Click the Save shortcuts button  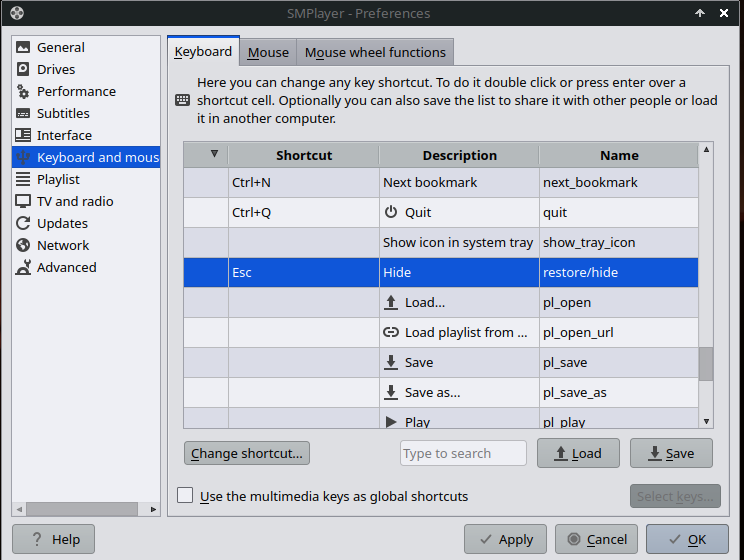(671, 453)
